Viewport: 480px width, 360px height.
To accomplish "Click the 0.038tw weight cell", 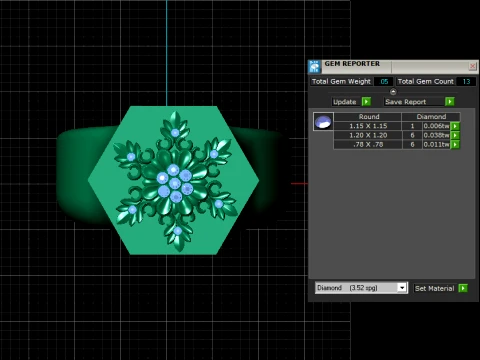I will click(x=436, y=135).
